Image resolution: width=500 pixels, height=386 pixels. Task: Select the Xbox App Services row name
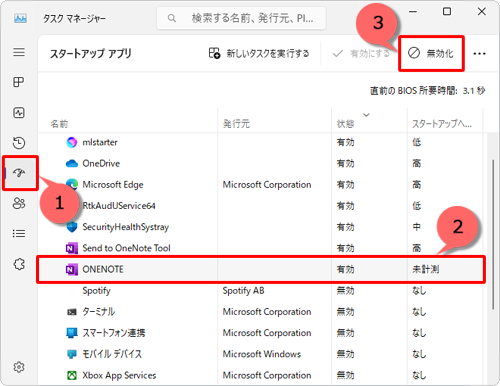pos(119,375)
